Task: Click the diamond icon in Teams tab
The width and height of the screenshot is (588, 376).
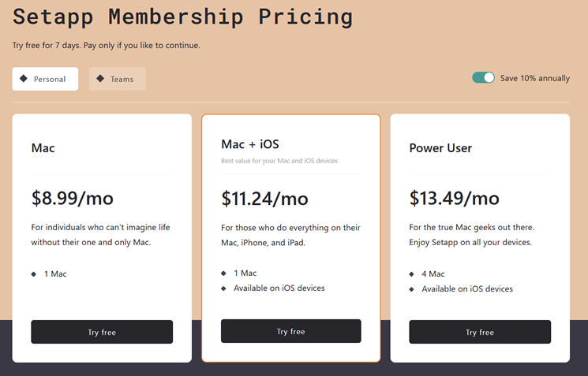Action: 100,79
